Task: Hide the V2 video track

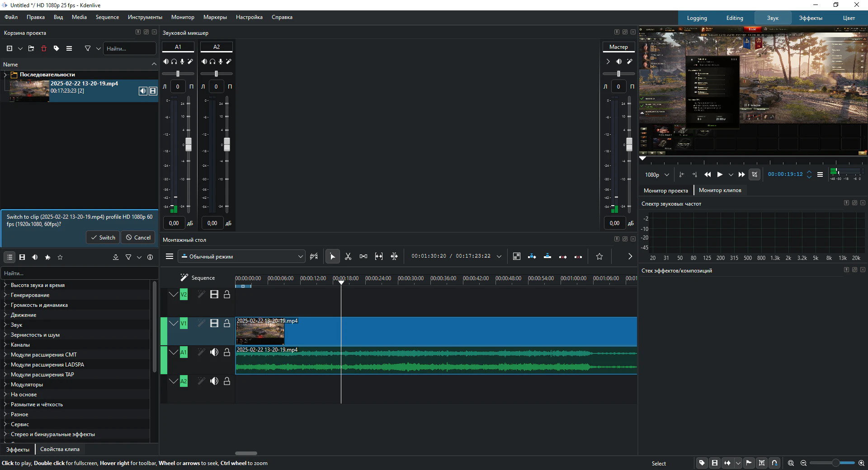Action: coord(214,295)
